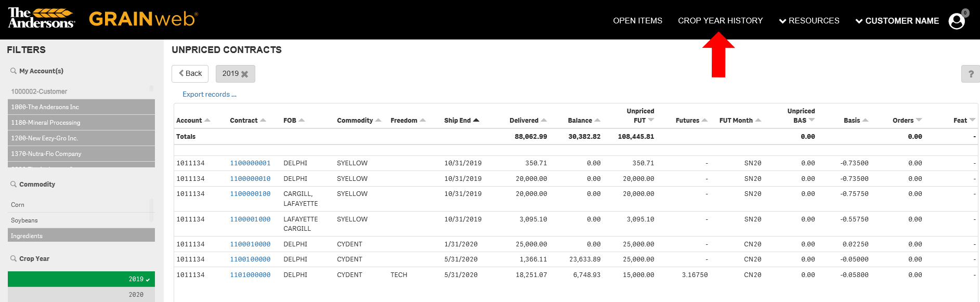Click the My Account(s) search icon
This screenshot has width=980, height=302.
[14, 71]
